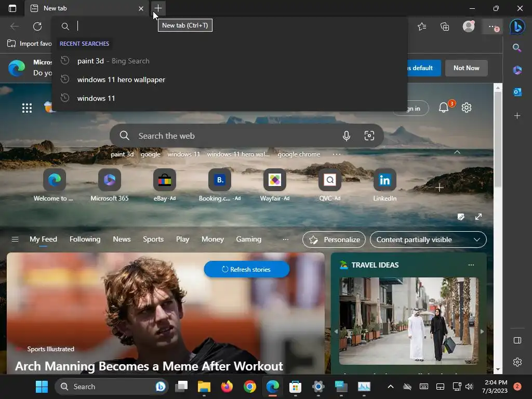Viewport: 532px width, 399px height.
Task: Open the sidebar Search icon
Action: pos(517,48)
